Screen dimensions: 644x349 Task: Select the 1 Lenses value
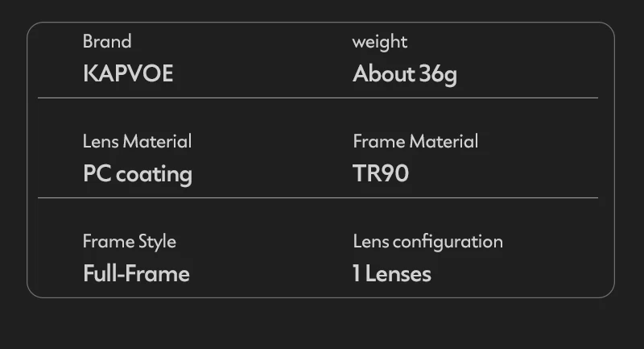pos(392,274)
